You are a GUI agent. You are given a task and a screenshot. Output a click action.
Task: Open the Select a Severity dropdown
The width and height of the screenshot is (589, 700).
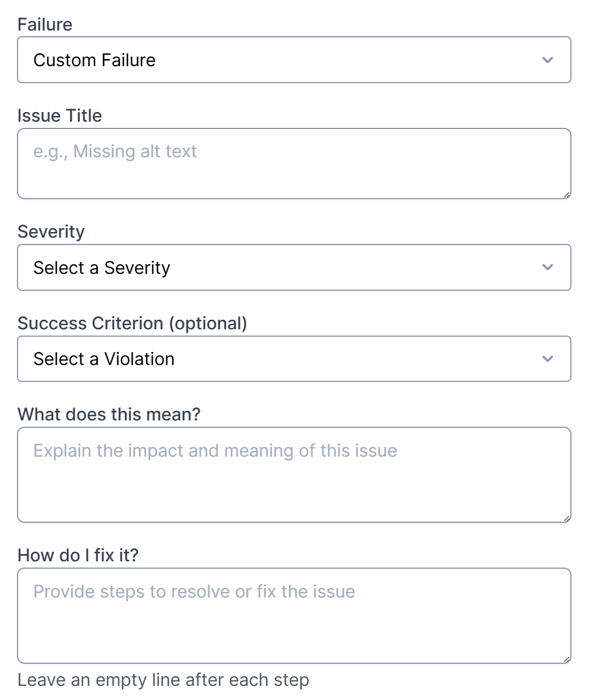click(294, 267)
